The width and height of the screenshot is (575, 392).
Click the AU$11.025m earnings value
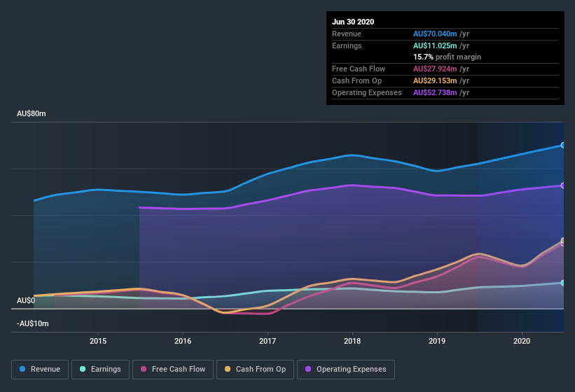[x=435, y=45]
